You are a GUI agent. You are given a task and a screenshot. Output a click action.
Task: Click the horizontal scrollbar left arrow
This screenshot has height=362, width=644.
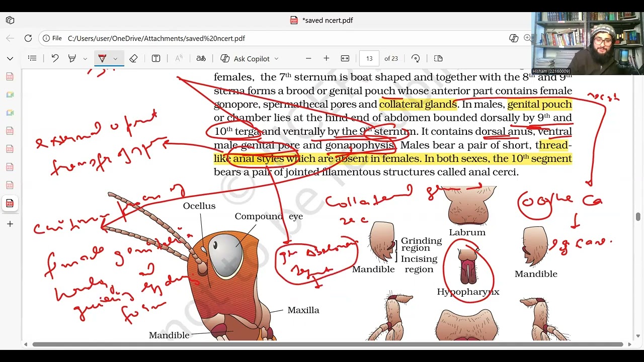[x=26, y=344]
